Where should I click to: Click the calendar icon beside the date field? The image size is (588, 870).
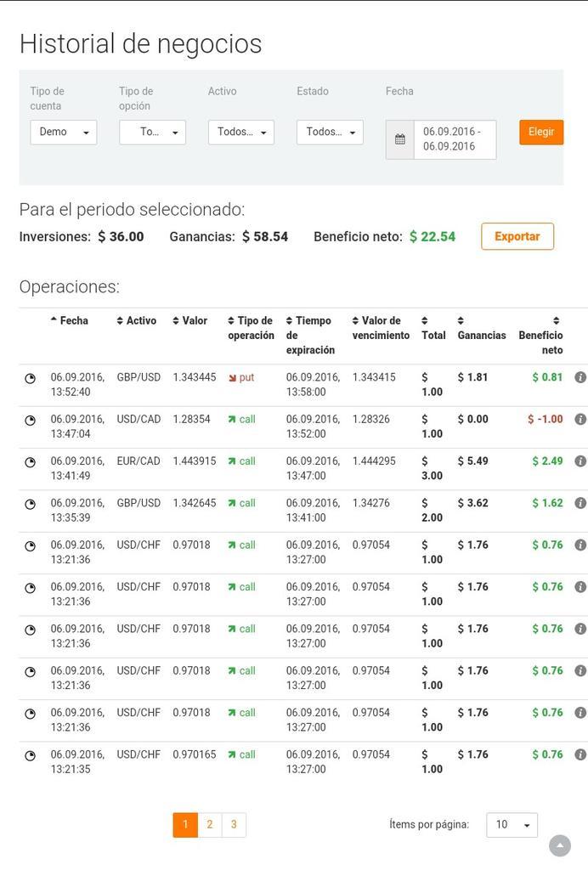[399, 139]
